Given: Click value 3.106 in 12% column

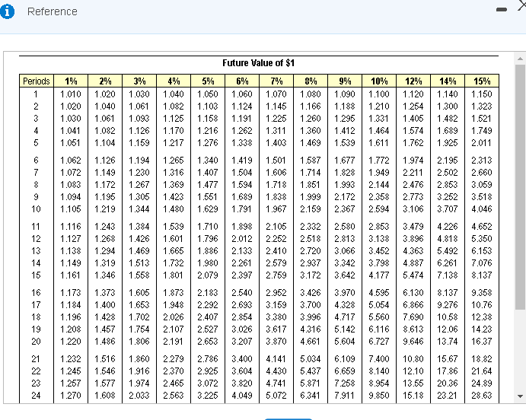Looking at the screenshot, I should pos(413,209).
